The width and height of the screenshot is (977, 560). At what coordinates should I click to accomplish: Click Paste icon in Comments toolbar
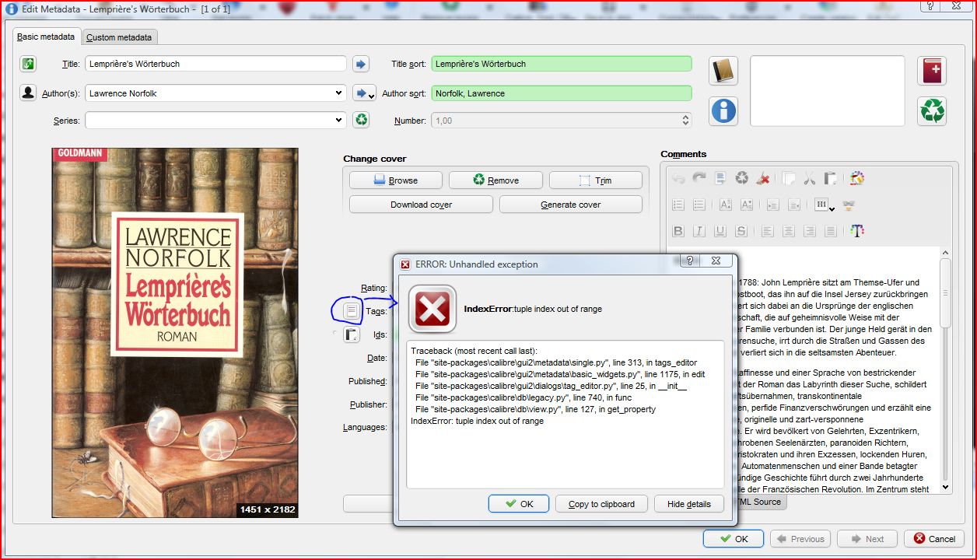tap(831, 179)
